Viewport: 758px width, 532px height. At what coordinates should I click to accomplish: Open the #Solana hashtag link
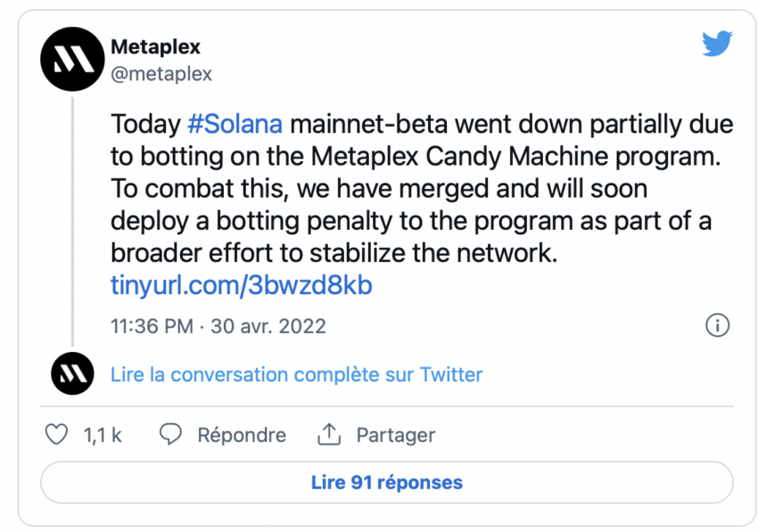235,124
